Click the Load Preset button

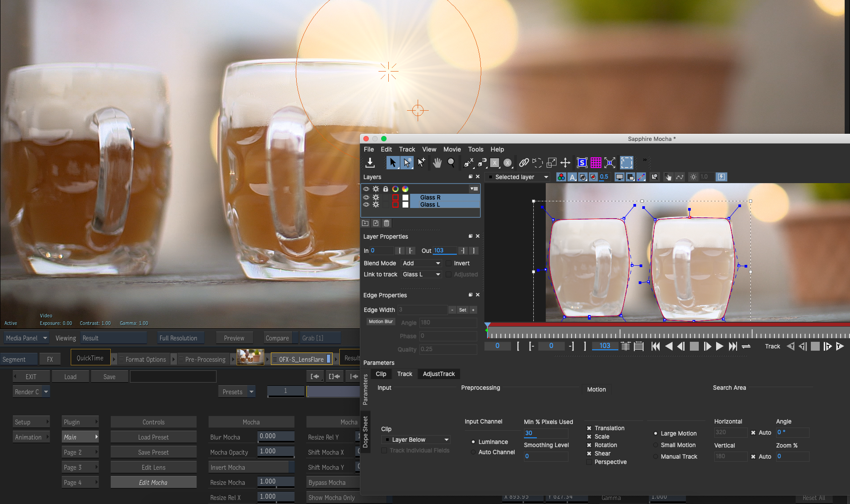pyautogui.click(x=153, y=437)
